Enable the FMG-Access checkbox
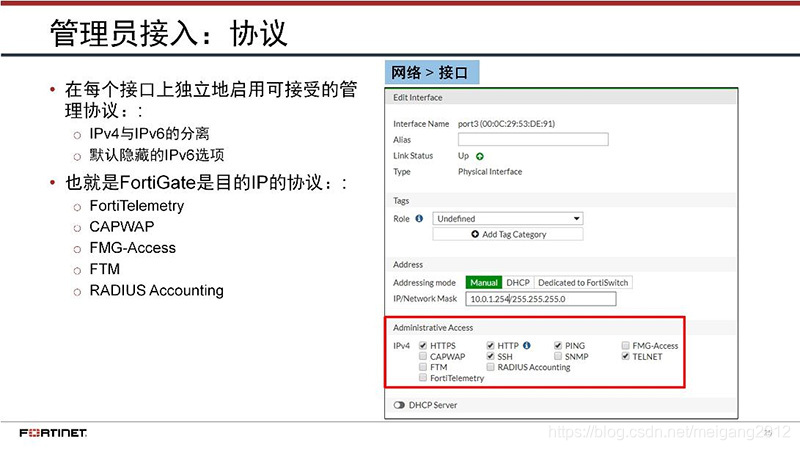 pos(625,345)
